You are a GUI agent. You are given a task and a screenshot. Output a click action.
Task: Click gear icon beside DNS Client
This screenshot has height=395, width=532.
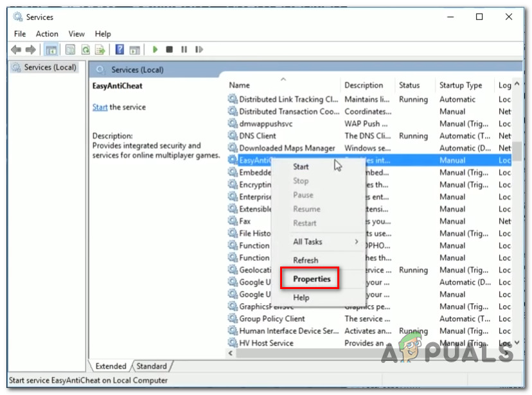233,136
